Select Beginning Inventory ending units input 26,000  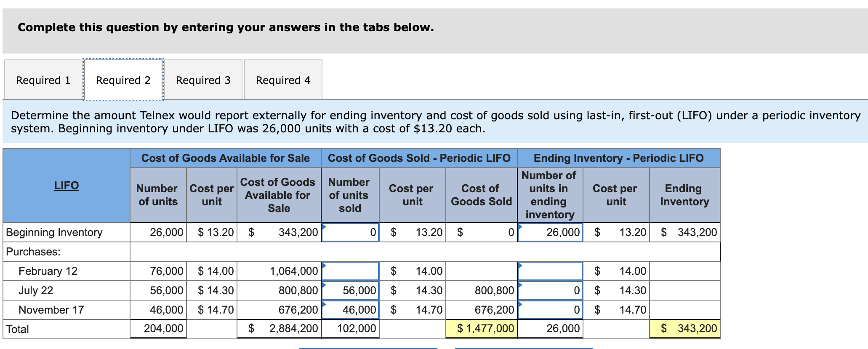[x=550, y=232]
